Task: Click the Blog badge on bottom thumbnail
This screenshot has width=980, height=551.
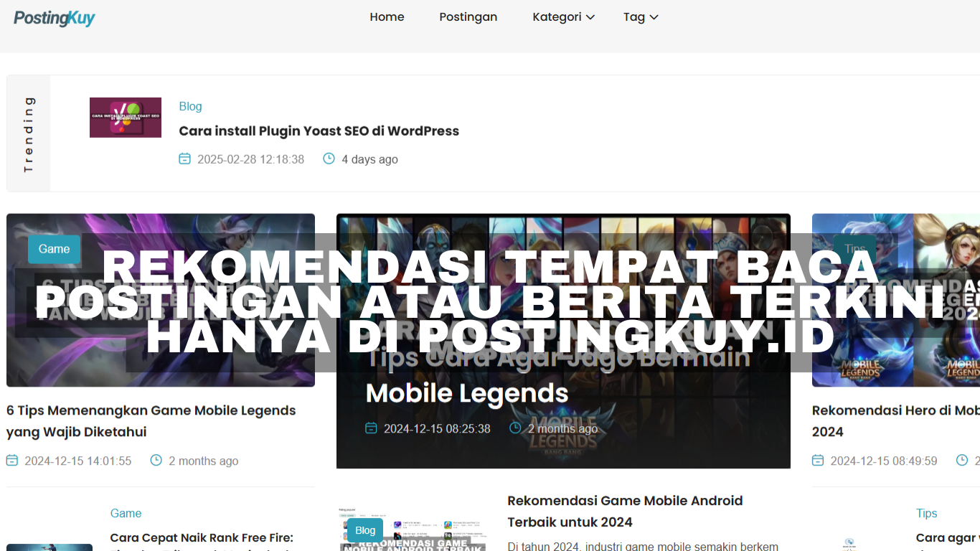Action: tap(365, 530)
